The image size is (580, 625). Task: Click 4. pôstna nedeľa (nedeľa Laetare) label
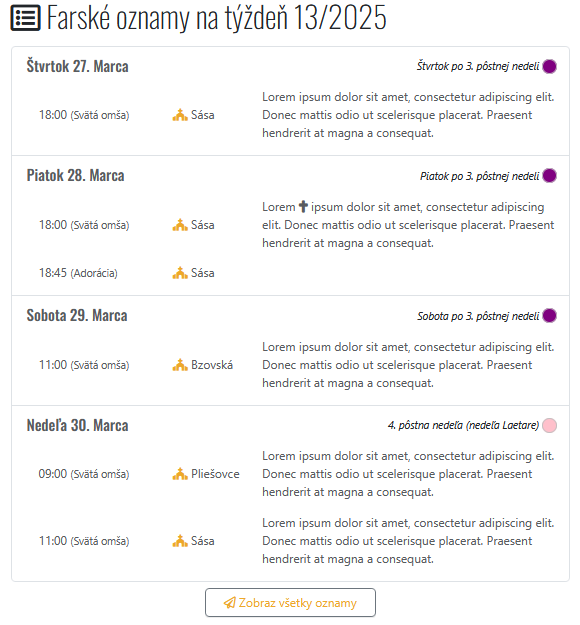pos(463,425)
